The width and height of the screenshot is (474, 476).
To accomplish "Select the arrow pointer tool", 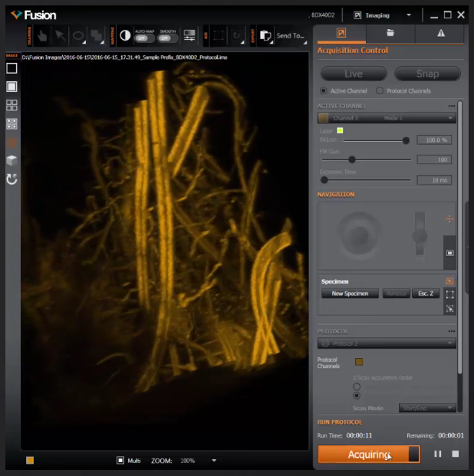I will (x=60, y=34).
